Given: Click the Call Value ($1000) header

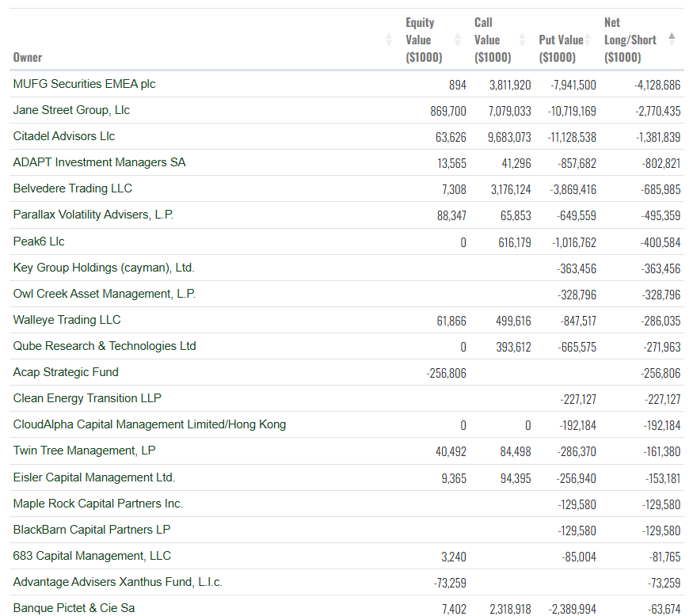Looking at the screenshot, I should point(493,40).
